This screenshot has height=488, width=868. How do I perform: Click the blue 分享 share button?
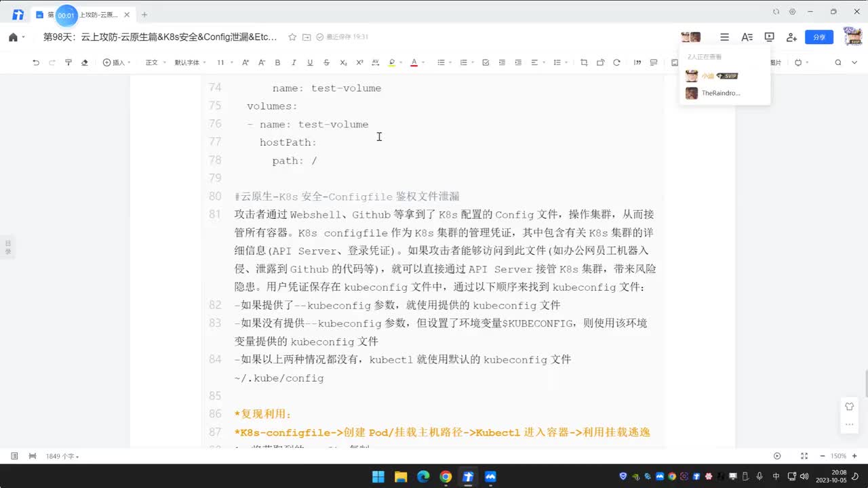click(819, 37)
